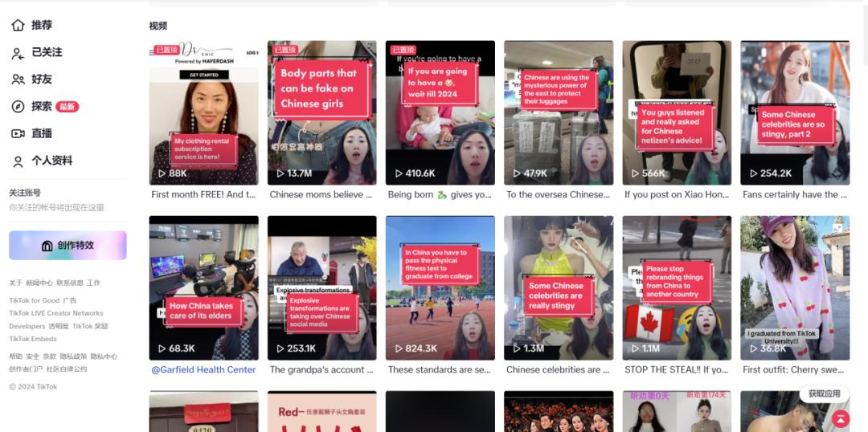Play the 'Body parts that can be fake' video

[322, 112]
